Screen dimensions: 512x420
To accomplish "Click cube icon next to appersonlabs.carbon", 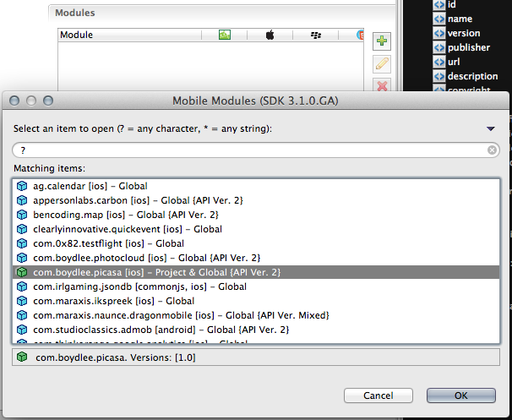I will [x=22, y=200].
